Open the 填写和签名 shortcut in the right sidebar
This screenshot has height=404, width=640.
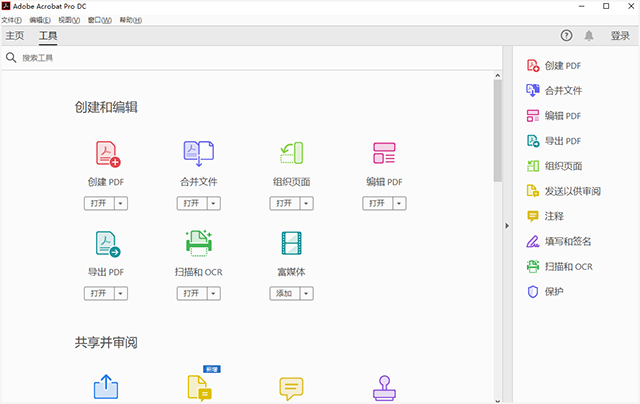click(559, 242)
